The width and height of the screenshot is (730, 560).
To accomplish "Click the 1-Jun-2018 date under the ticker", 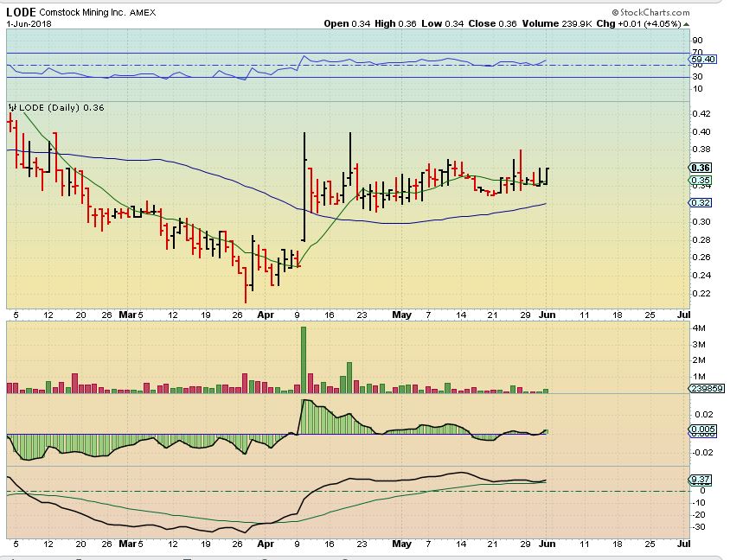I will [25, 24].
